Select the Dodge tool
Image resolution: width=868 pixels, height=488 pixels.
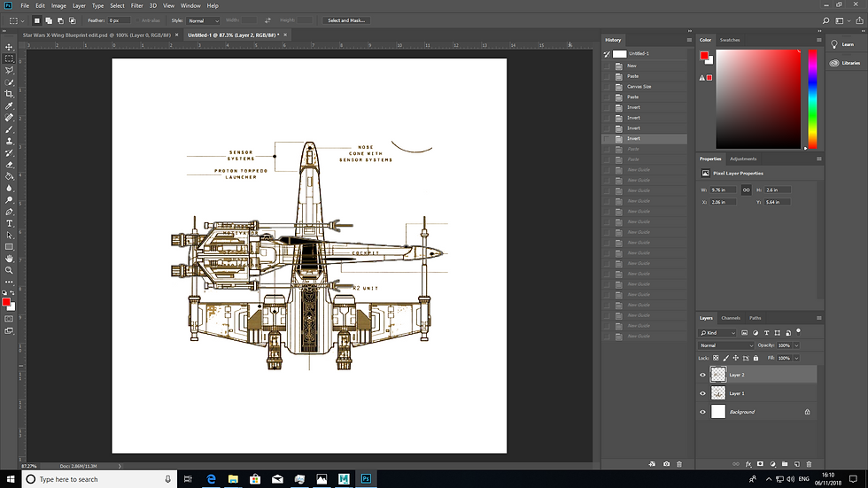[x=9, y=200]
